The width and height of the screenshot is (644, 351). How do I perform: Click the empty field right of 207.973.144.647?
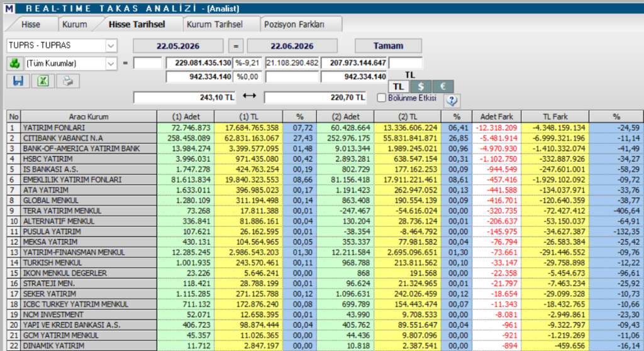pyautogui.click(x=406, y=63)
